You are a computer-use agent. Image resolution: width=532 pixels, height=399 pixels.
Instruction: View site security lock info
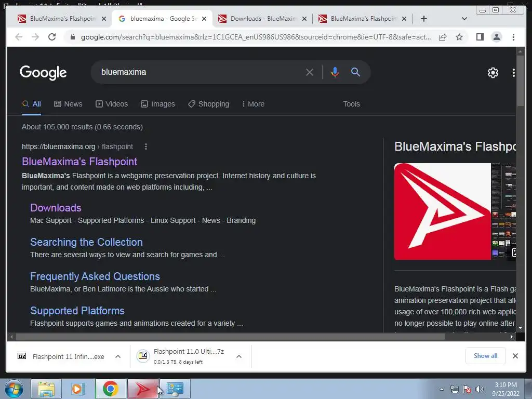point(72,37)
